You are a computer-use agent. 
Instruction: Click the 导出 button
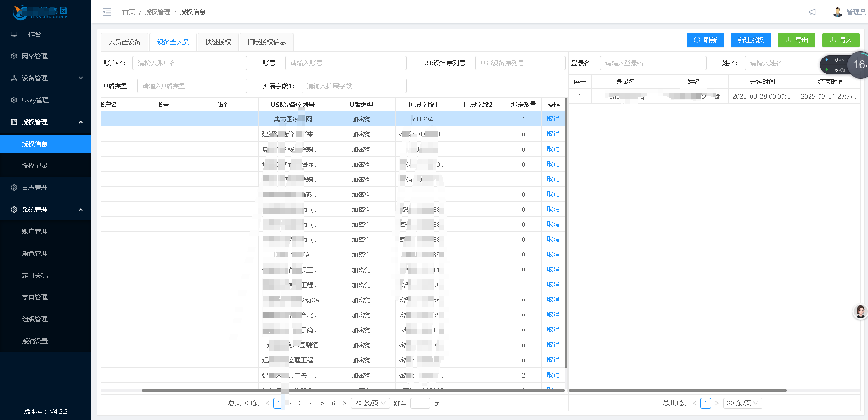[796, 40]
